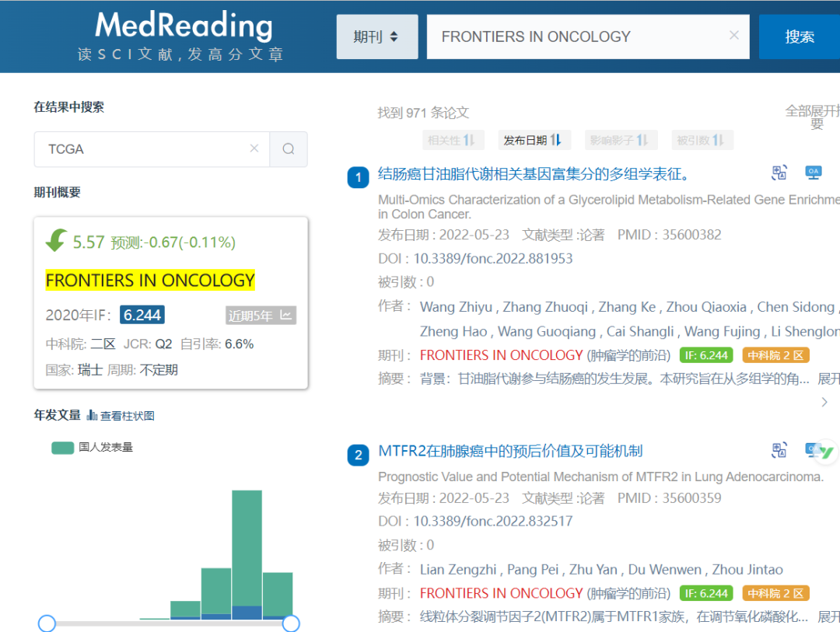Open the translation icon for the first article
The height and width of the screenshot is (632, 840).
[779, 173]
